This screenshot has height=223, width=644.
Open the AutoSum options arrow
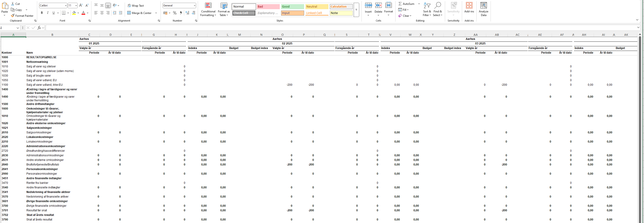[x=419, y=4]
